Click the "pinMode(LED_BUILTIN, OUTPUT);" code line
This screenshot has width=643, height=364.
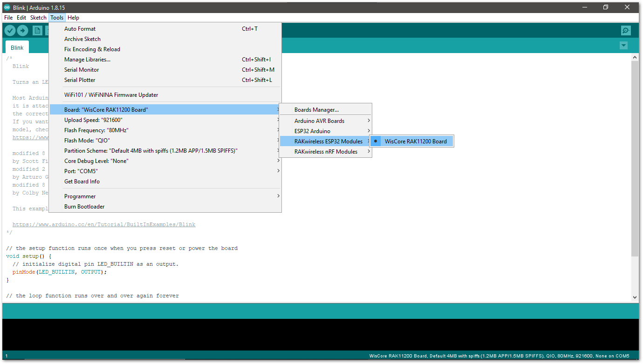click(60, 272)
